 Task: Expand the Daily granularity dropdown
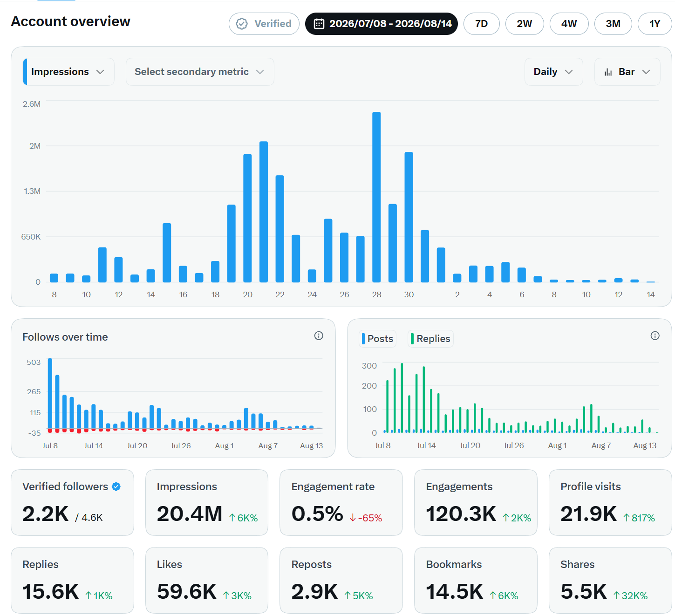554,72
